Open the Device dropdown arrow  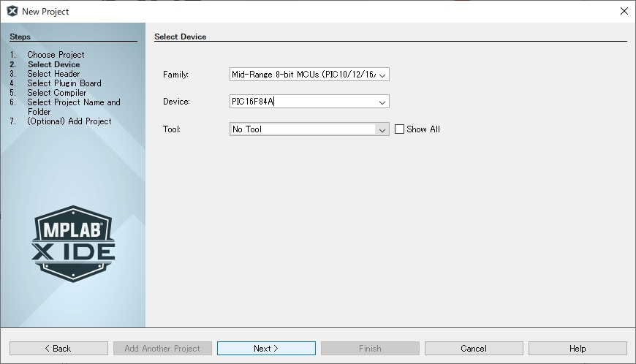[x=382, y=102]
